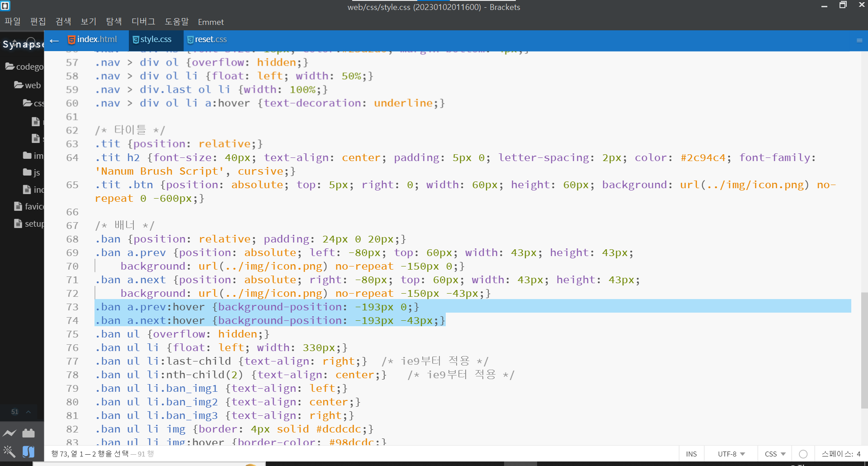Click .tit .btn selector on line 65
The width and height of the screenshot is (868, 466).
click(x=124, y=185)
